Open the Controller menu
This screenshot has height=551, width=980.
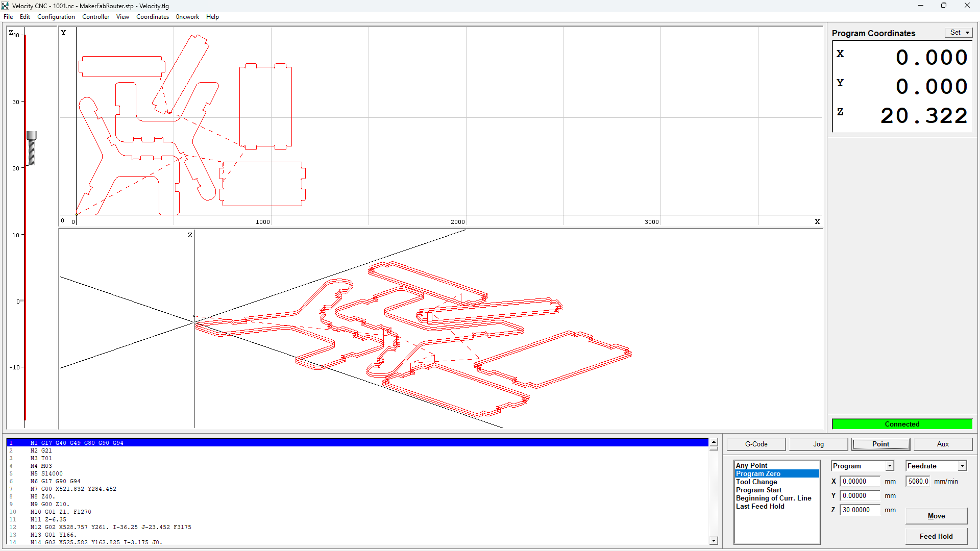coord(95,17)
